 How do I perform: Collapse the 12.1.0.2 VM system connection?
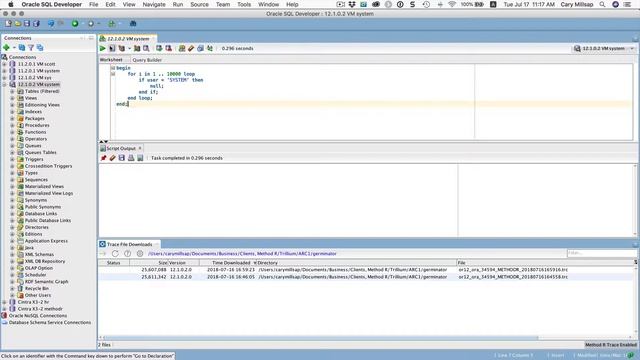(x=4, y=84)
